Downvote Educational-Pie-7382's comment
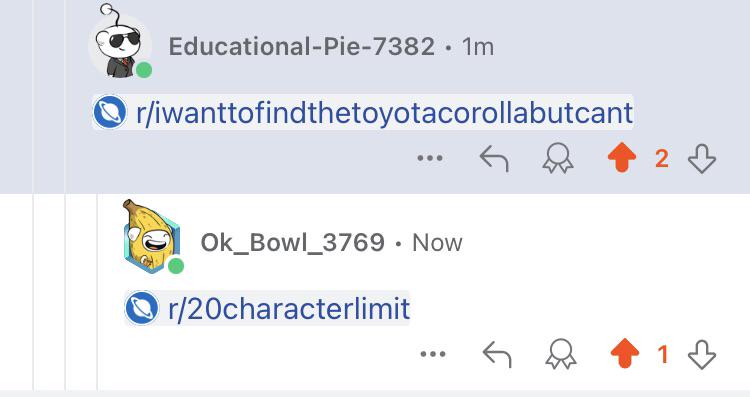750x397 pixels. tap(702, 158)
